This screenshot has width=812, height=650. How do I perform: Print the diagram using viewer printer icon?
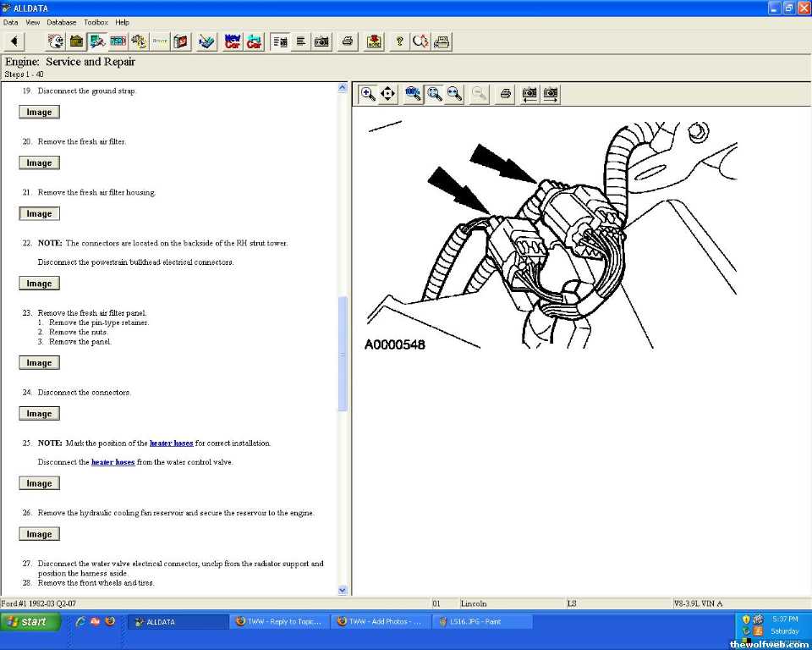click(x=505, y=94)
